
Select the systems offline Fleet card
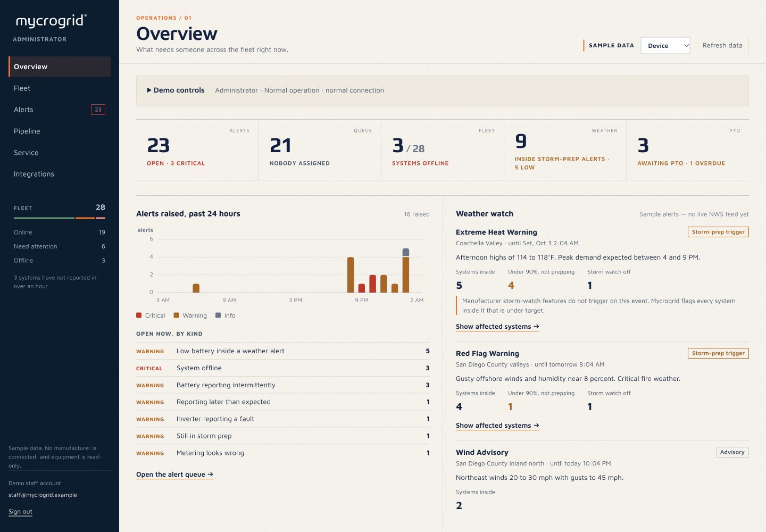click(443, 150)
